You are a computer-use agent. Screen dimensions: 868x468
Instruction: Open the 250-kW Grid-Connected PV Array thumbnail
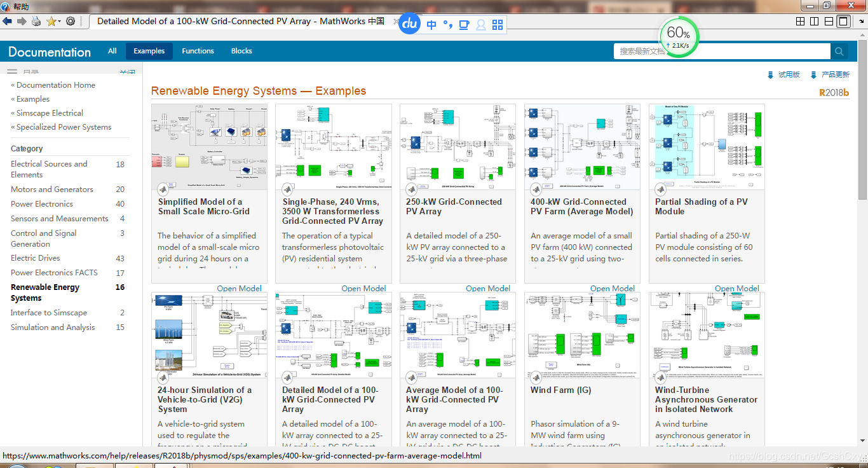pyautogui.click(x=458, y=147)
